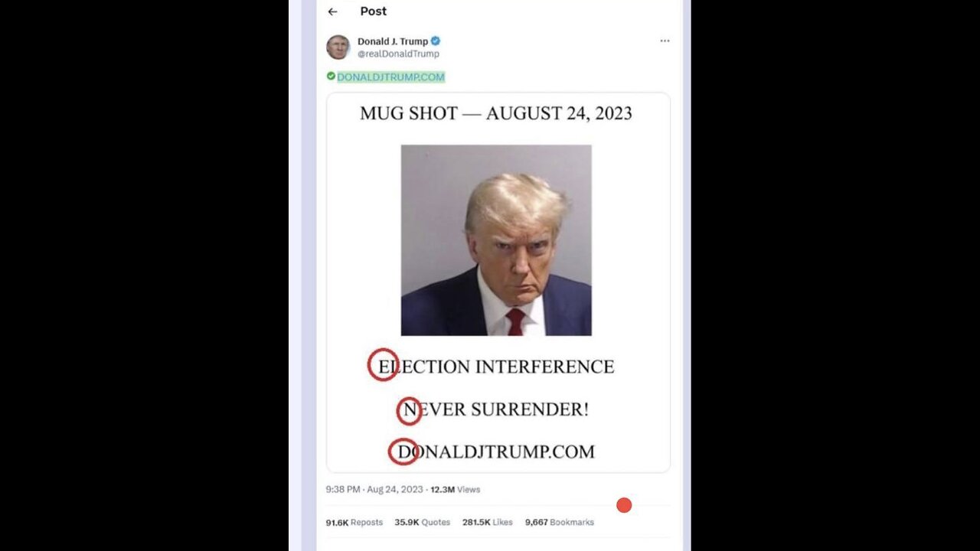Viewport: 980px width, 551px height.
Task: Click the red circled letter D
Action: (x=403, y=452)
